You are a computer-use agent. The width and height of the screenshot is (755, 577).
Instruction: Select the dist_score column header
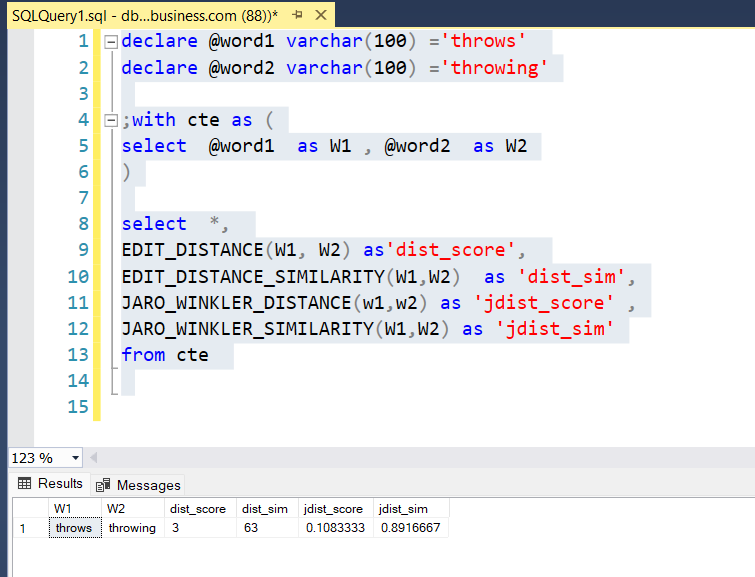[x=200, y=509]
